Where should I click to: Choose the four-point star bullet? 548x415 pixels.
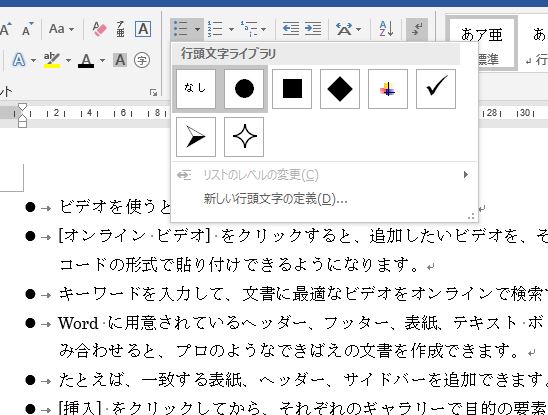[x=244, y=137]
